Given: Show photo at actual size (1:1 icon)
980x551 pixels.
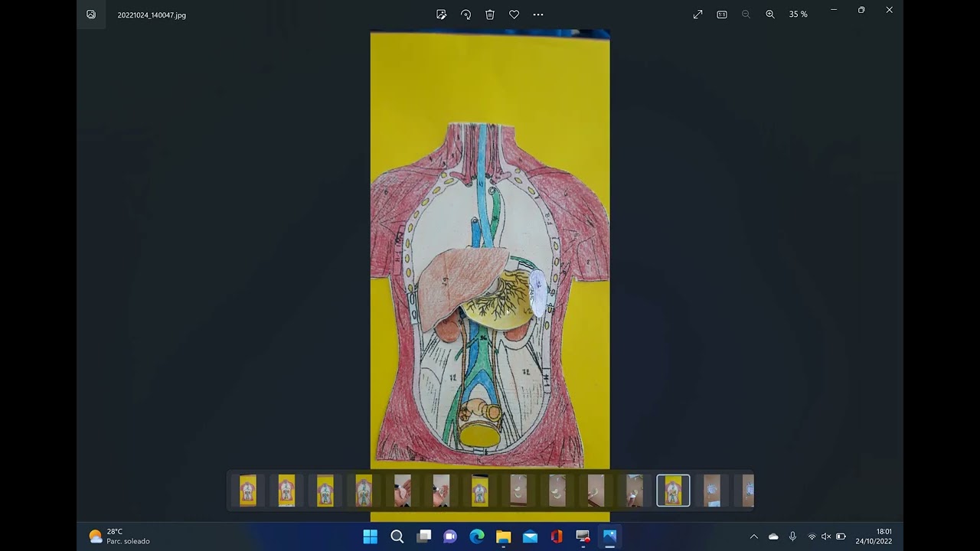Looking at the screenshot, I should coord(722,15).
